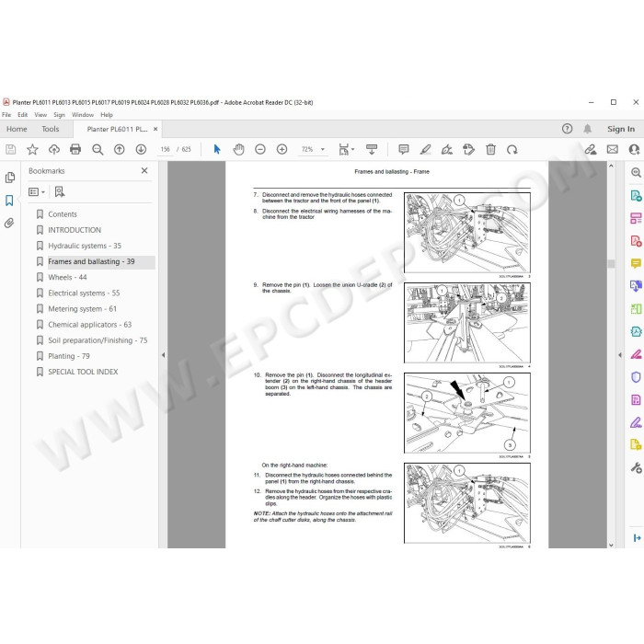Screen dimensions: 644x644
Task: Click the stamp tool icon
Action: click(x=468, y=149)
